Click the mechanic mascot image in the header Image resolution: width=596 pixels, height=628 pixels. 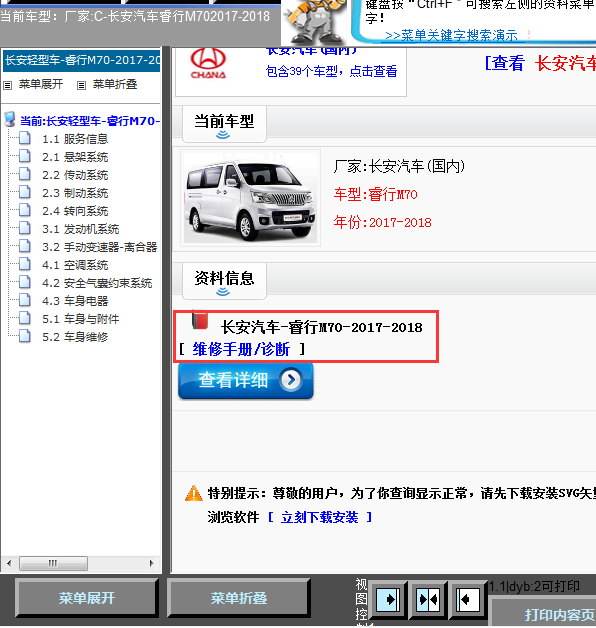coord(314,22)
